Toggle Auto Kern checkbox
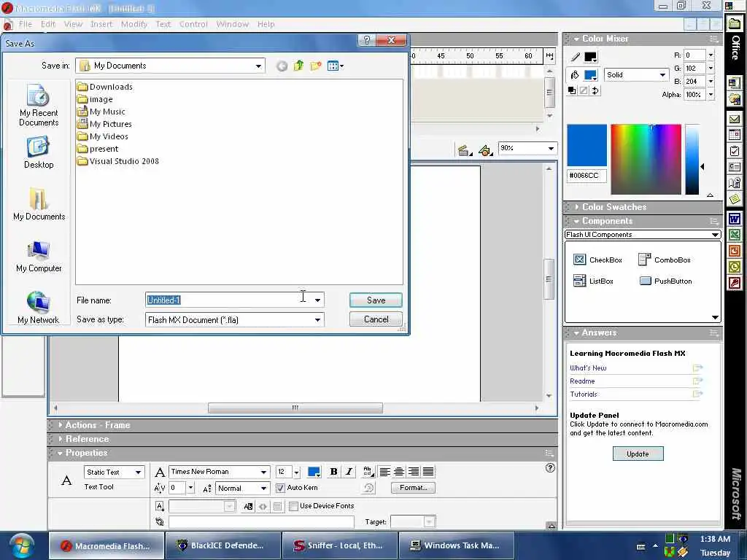This screenshot has width=747, height=560. point(280,488)
